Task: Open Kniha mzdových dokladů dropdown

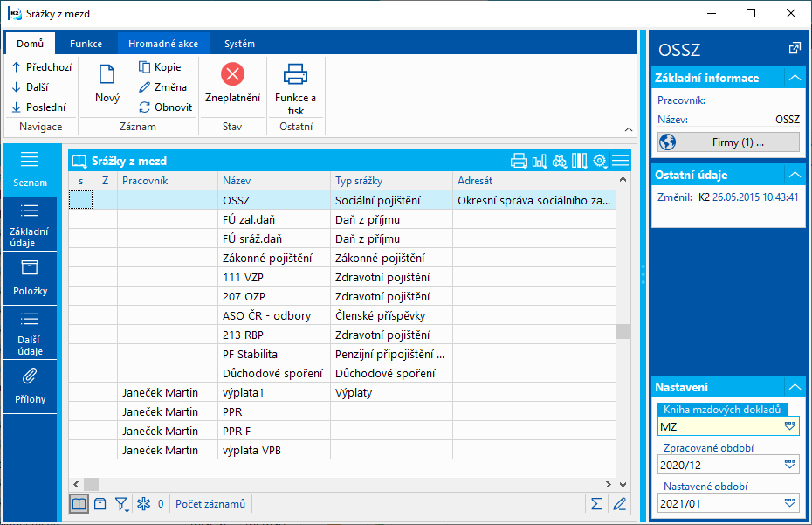Action: [x=789, y=426]
